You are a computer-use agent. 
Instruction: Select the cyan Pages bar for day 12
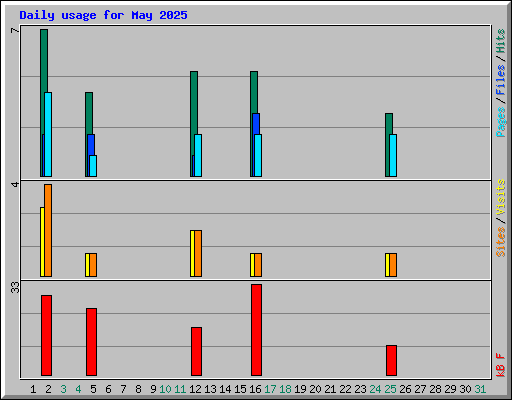[198, 155]
